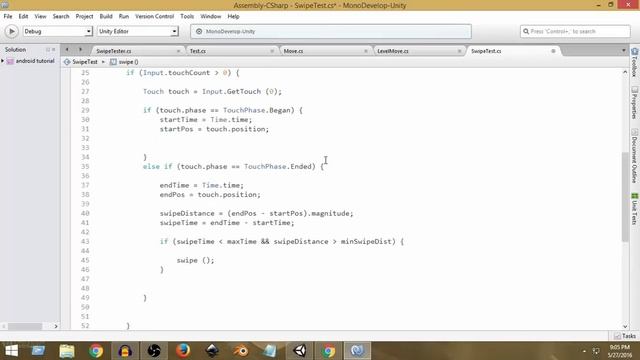Open the Unit Tests side panel
This screenshot has width=640, height=360.
click(635, 209)
